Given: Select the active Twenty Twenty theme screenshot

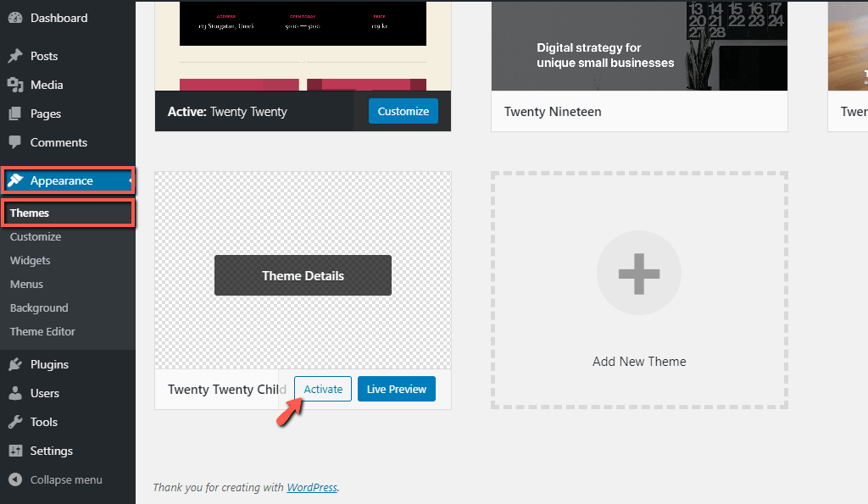Looking at the screenshot, I should pos(303,46).
